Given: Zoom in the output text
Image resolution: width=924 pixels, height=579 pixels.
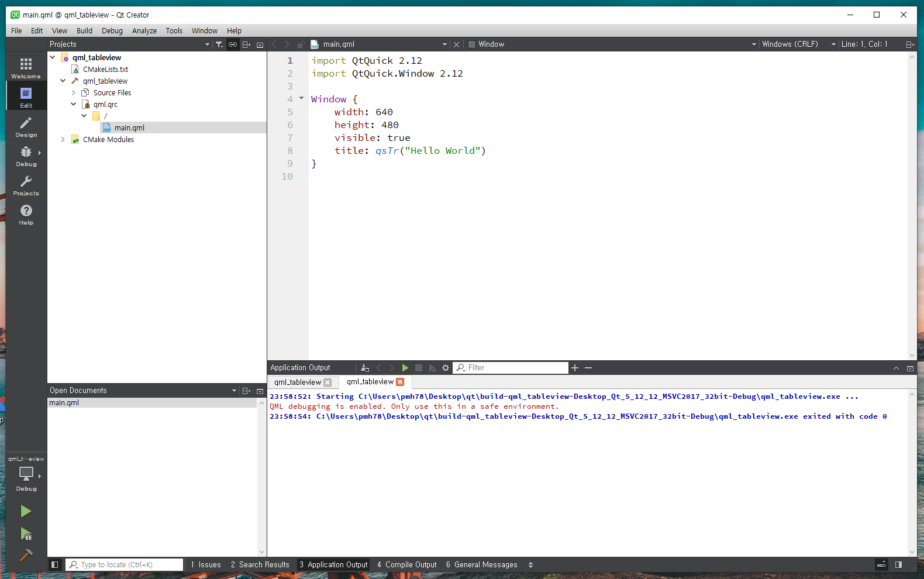Looking at the screenshot, I should tap(575, 368).
